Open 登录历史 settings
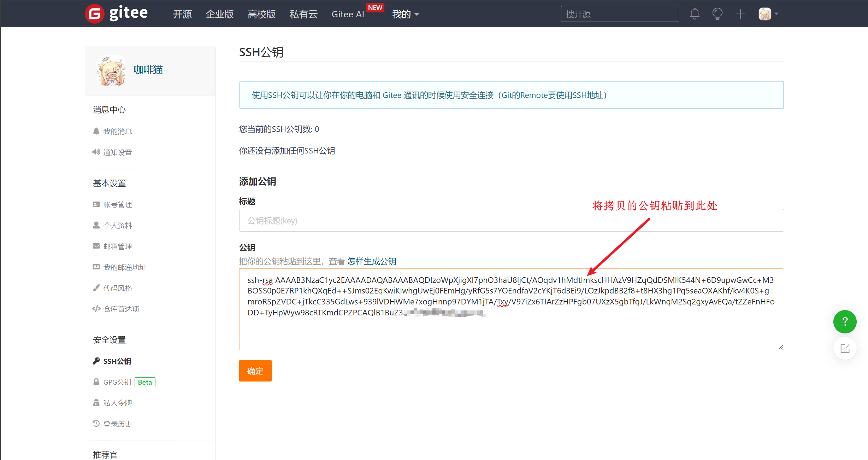 (117, 424)
